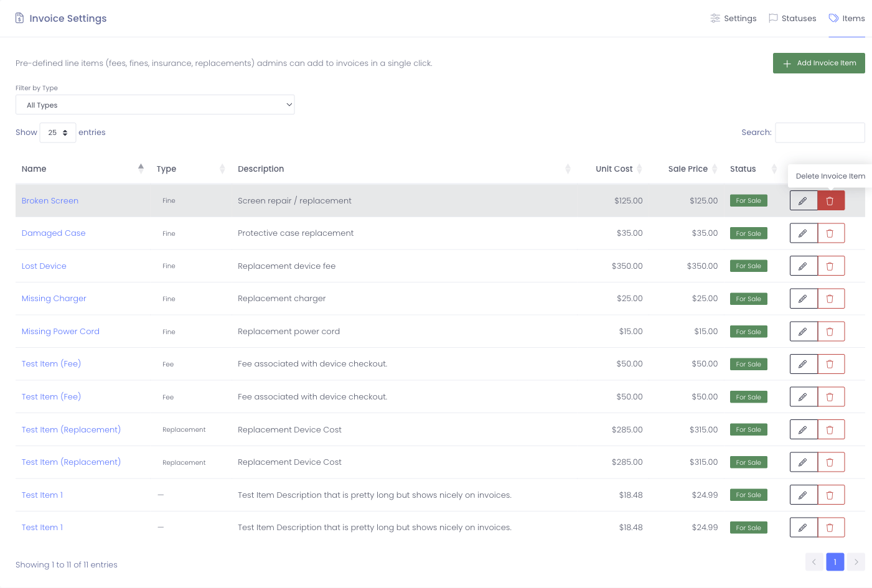Switch to the Settings tab

click(733, 18)
